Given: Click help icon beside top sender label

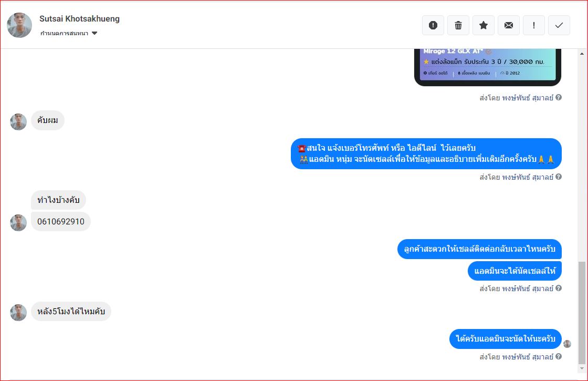Looking at the screenshot, I should coord(559,98).
